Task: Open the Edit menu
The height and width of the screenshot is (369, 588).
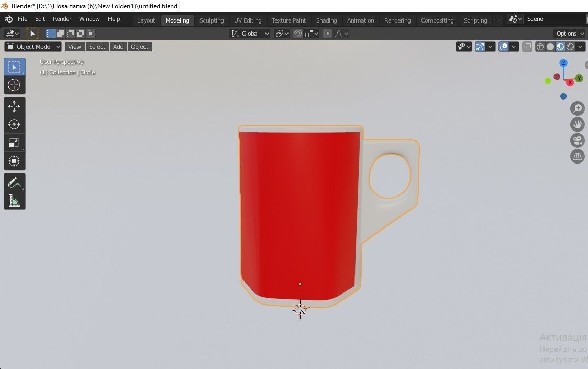Action: (40, 19)
